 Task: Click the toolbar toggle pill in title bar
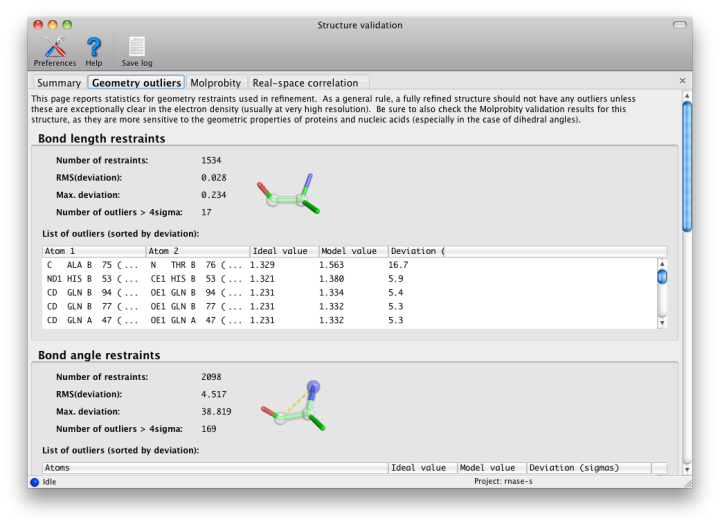(x=680, y=24)
